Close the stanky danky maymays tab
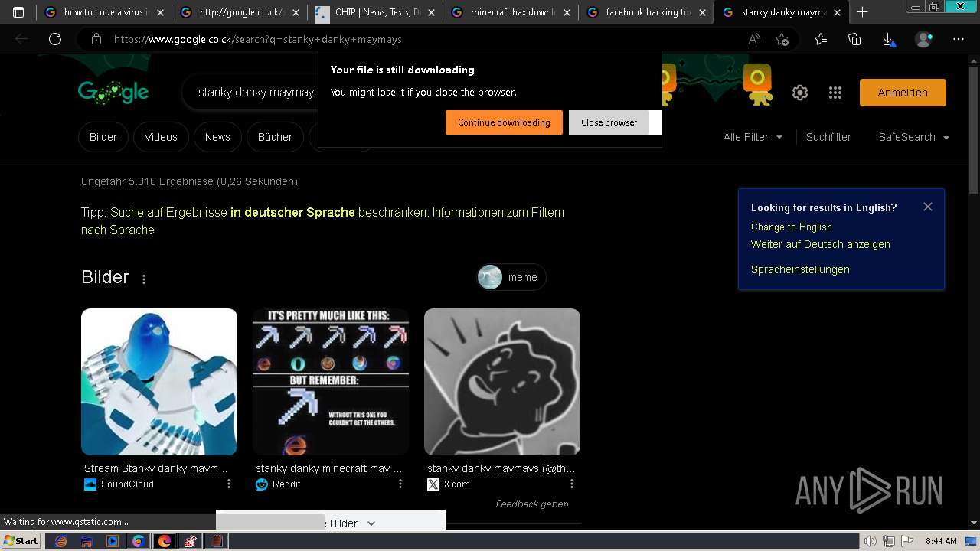 [x=838, y=13]
